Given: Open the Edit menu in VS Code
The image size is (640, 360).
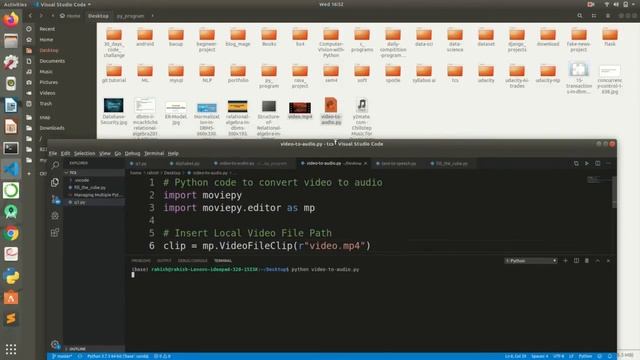Looking at the screenshot, I should (x=65, y=153).
